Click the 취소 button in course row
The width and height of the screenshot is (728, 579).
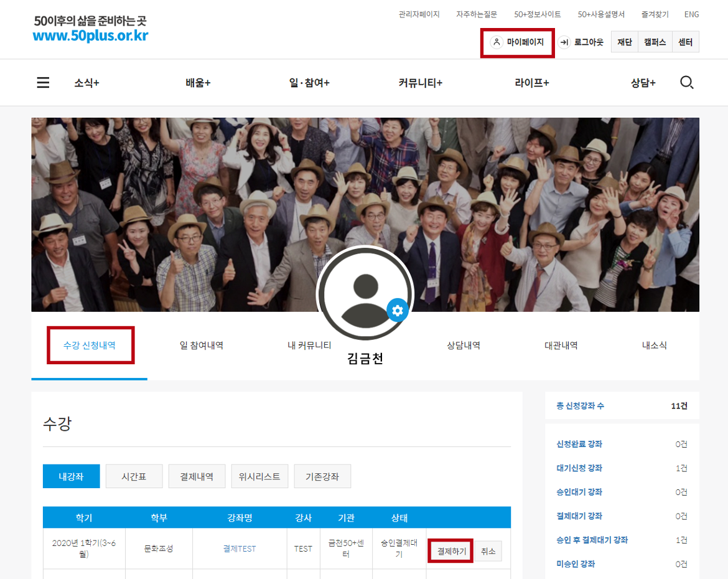coord(488,551)
